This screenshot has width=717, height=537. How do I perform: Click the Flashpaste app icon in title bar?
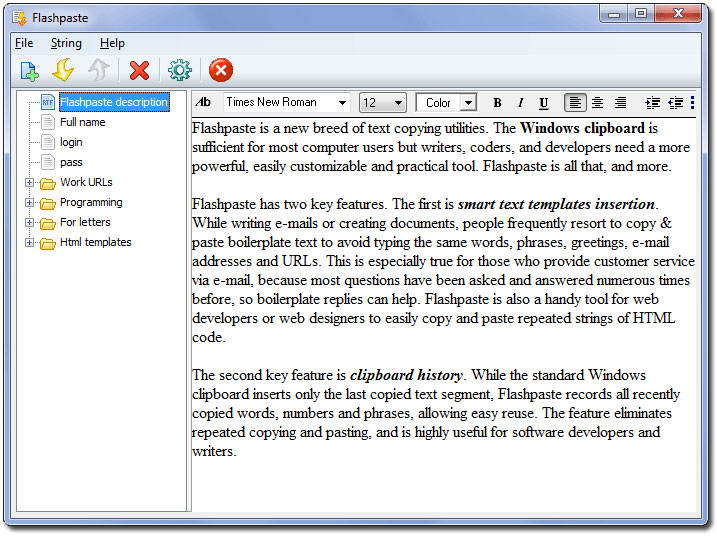tap(20, 18)
